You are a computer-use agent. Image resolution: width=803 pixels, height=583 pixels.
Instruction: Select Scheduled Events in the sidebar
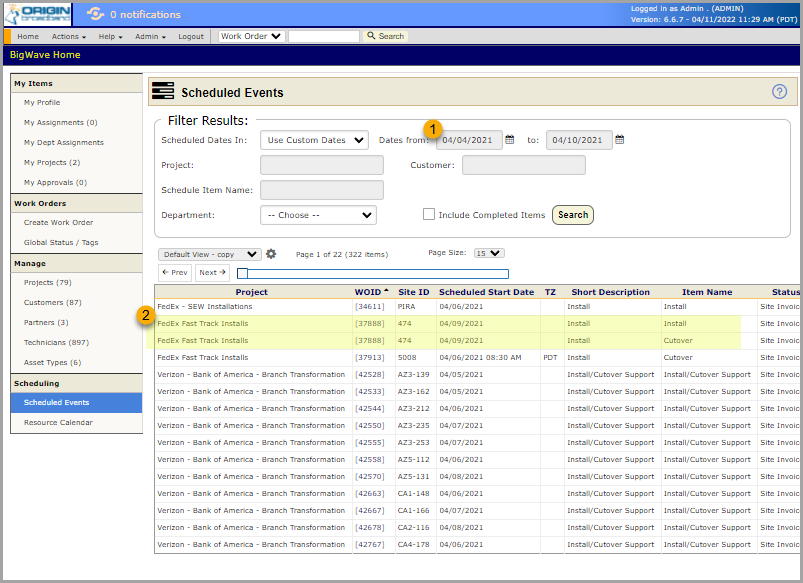click(76, 403)
